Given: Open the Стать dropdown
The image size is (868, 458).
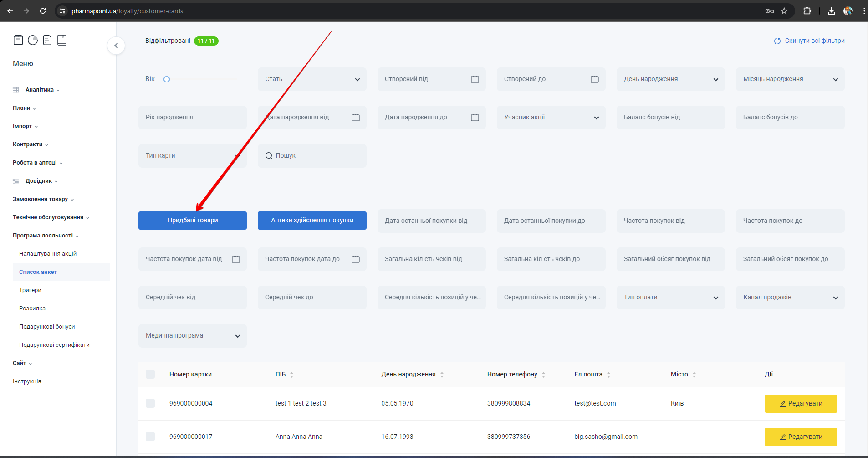Looking at the screenshot, I should [312, 79].
